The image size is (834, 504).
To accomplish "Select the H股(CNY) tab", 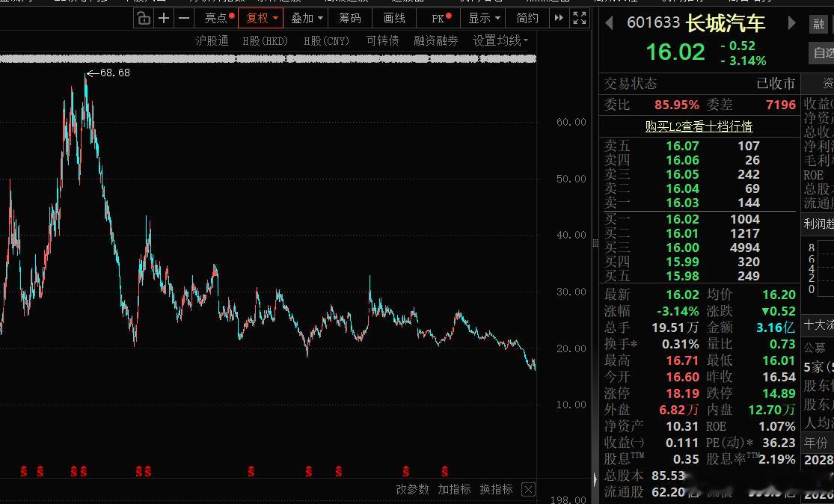I will (x=326, y=41).
